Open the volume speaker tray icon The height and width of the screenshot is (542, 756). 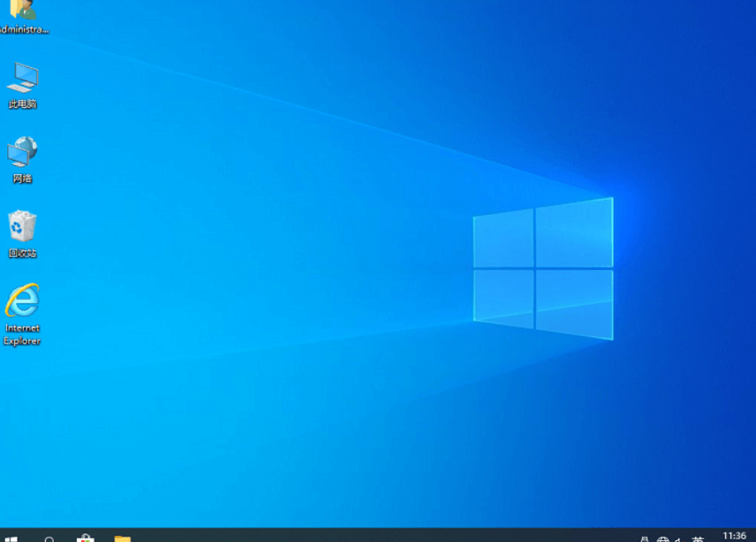coord(678,538)
